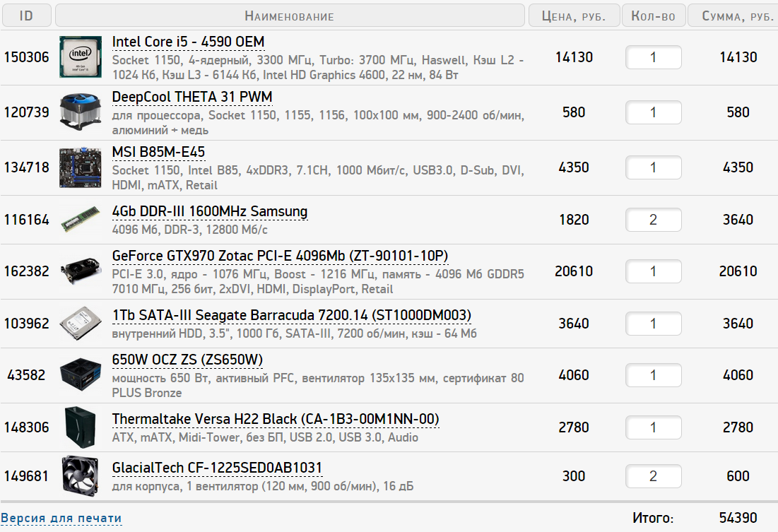Click the GTX970 unit price 20610

click(x=574, y=271)
